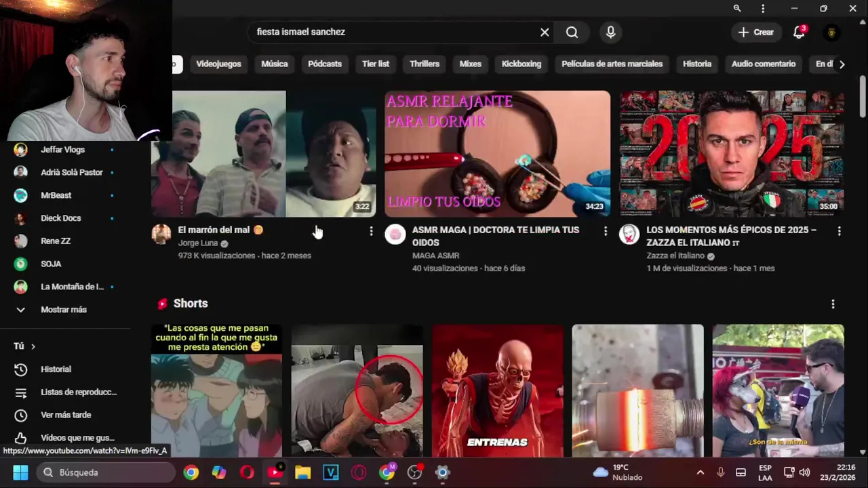
Task: Open Ver más tarde in sidebar
Action: point(64,415)
